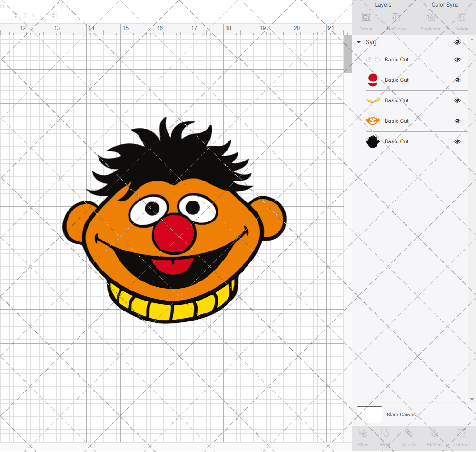The width and height of the screenshot is (476, 452).
Task: Click the Blank Canvas color swatch
Action: (369, 415)
